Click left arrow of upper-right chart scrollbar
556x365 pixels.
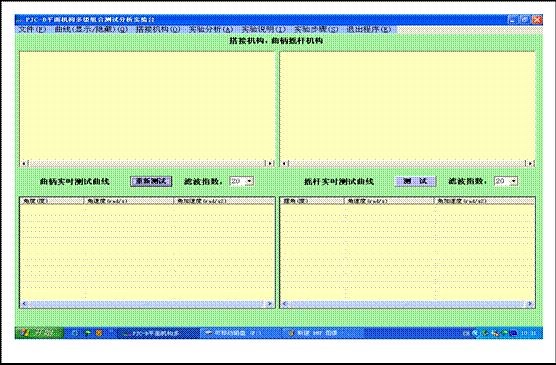tap(284, 164)
